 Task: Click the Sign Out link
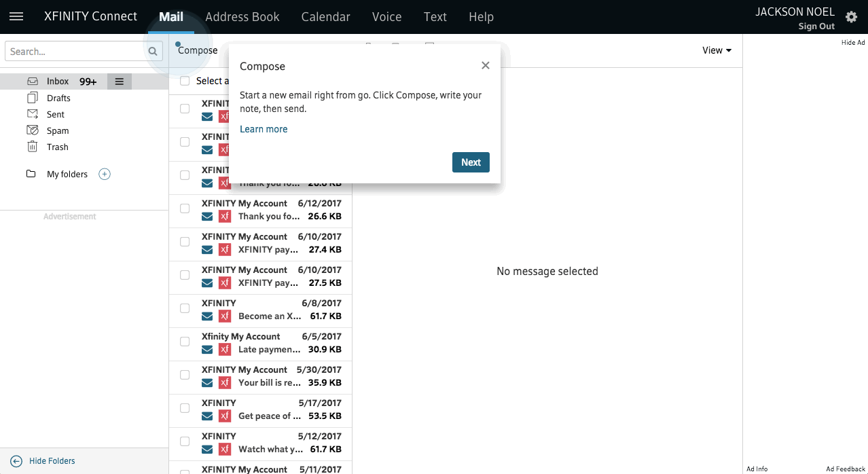point(816,26)
